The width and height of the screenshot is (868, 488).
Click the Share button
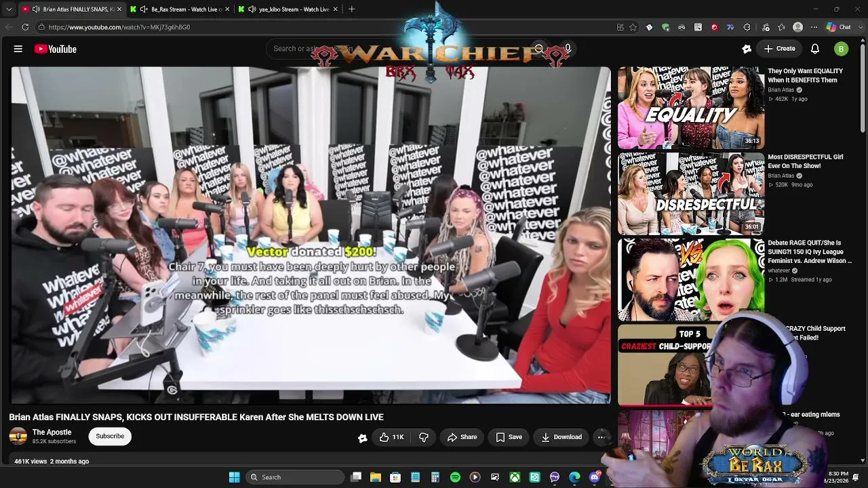[x=462, y=437]
